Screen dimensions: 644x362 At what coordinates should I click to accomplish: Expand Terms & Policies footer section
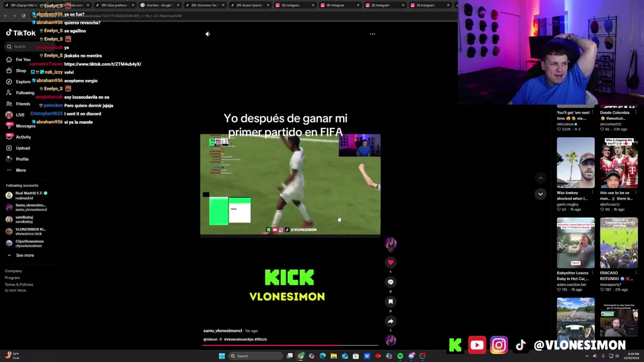tap(19, 285)
